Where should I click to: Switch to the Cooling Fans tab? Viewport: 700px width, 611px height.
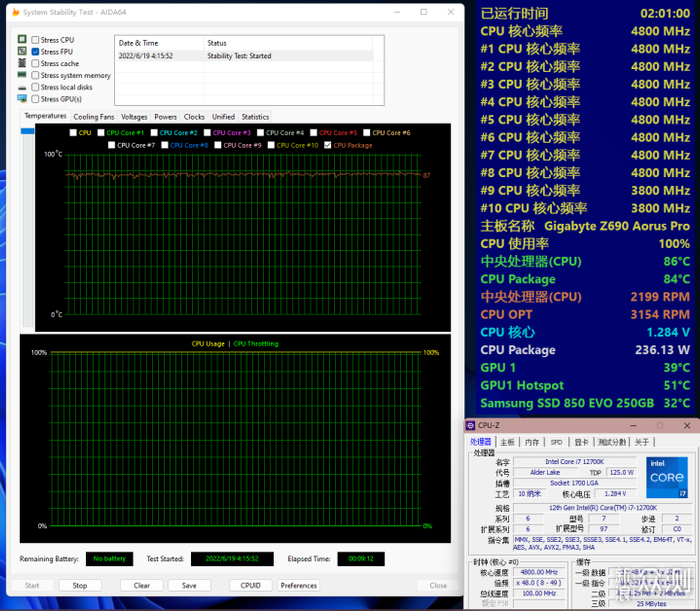pyautogui.click(x=93, y=117)
